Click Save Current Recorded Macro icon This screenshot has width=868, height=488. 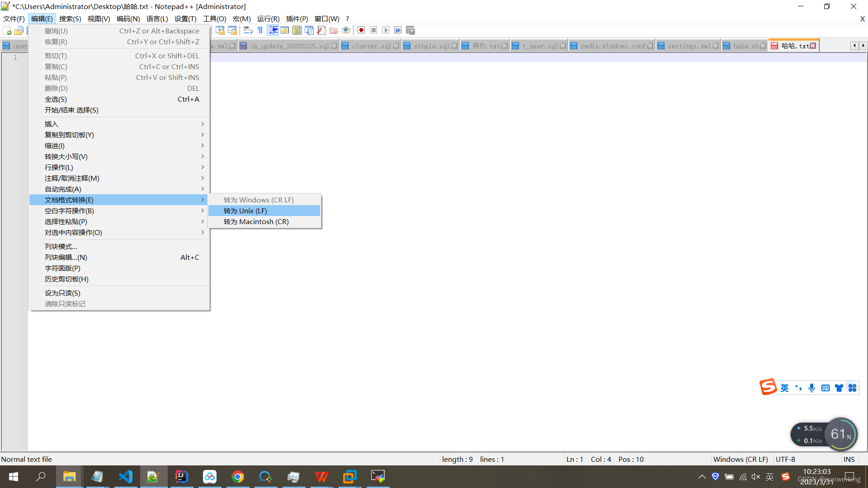click(410, 30)
